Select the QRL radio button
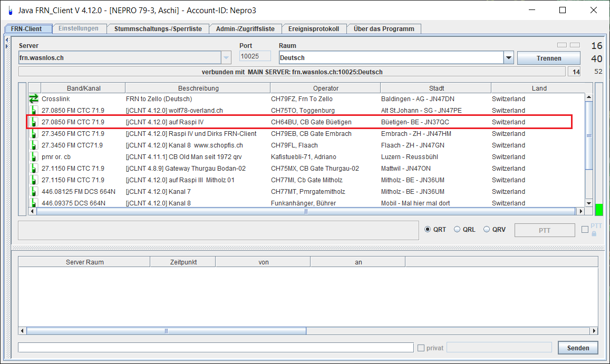The image size is (610, 364). pyautogui.click(x=457, y=230)
